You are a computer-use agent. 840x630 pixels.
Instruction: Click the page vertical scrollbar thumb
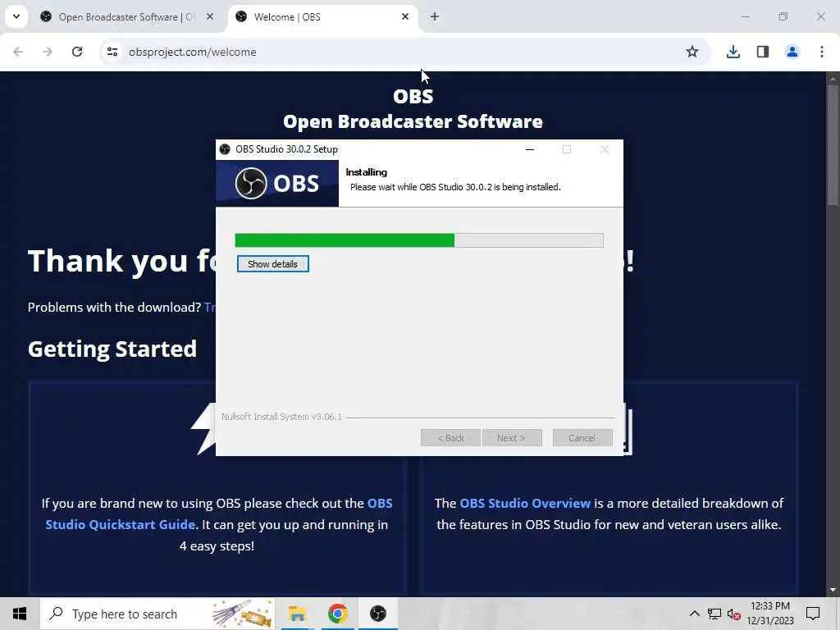tap(833, 144)
